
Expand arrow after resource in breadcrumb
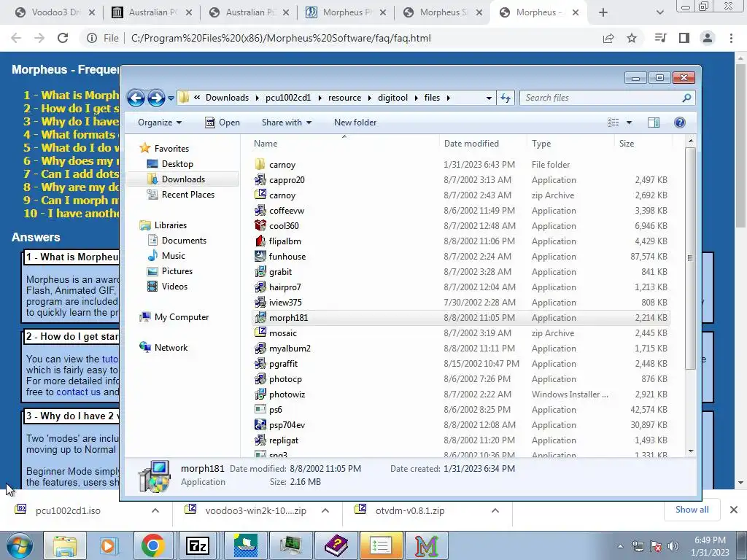pos(369,98)
